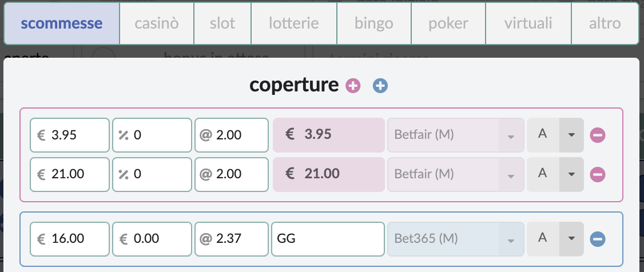
Task: Expand the Bet365 (M) bookmaker selector
Action: point(455,239)
